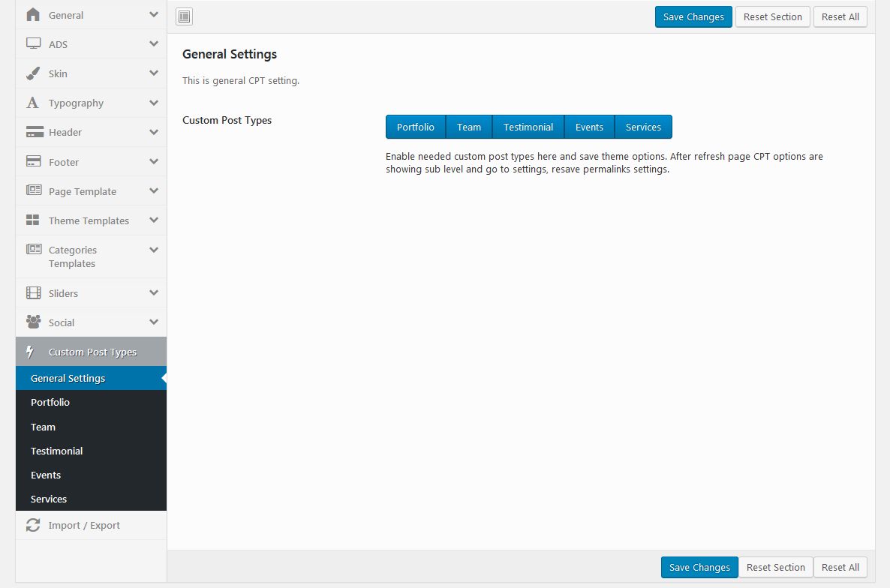
Task: Expand the Theme Templates chevron
Action: click(154, 220)
